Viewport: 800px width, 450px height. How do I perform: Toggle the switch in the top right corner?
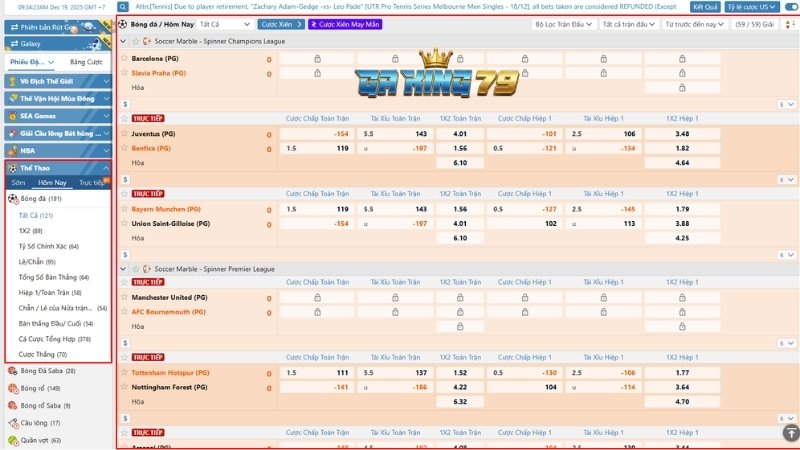(791, 6)
